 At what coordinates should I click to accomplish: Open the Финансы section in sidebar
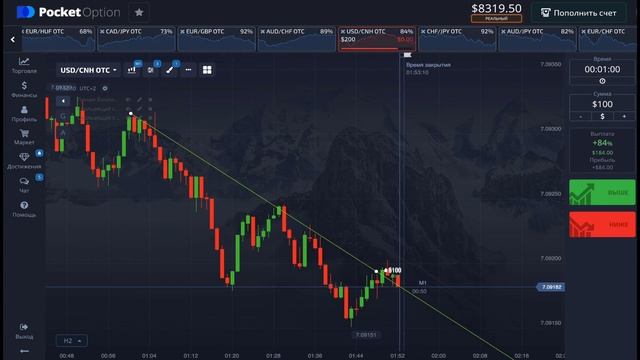[24, 89]
